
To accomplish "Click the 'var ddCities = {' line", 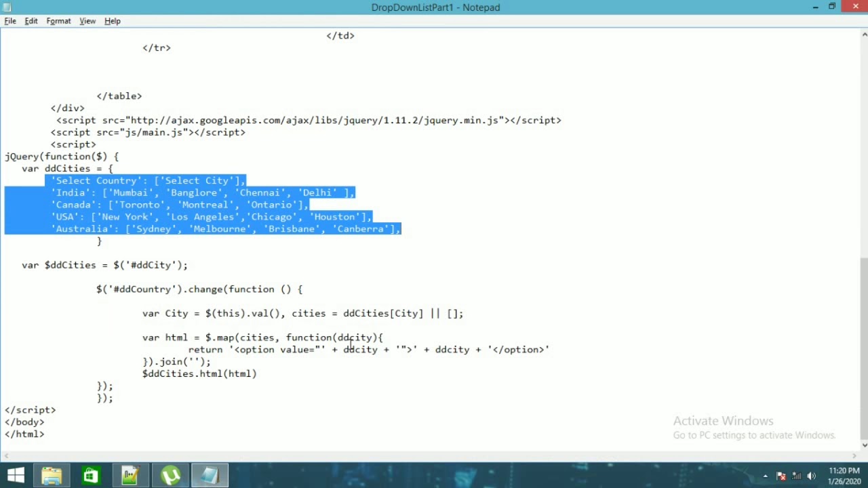I will pyautogui.click(x=67, y=168).
